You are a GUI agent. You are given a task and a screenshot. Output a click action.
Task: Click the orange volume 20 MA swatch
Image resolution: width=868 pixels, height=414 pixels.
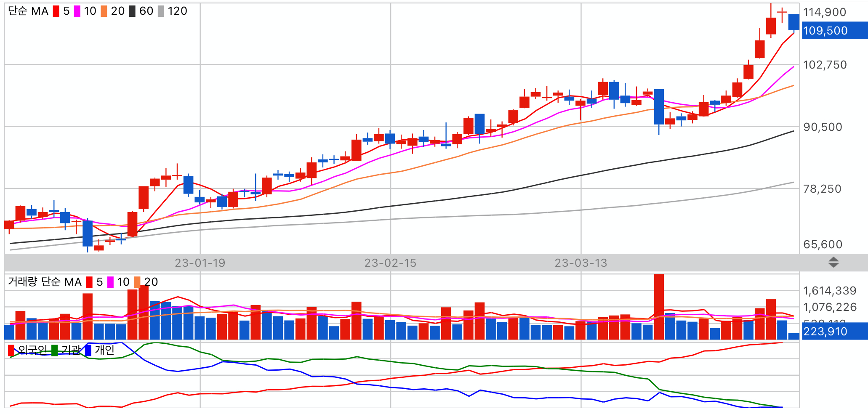coord(137,282)
